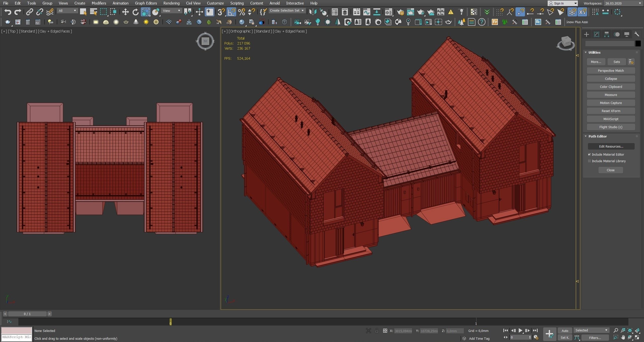Open the Scripting menu
Image resolution: width=644 pixels, height=342 pixels.
[237, 3]
